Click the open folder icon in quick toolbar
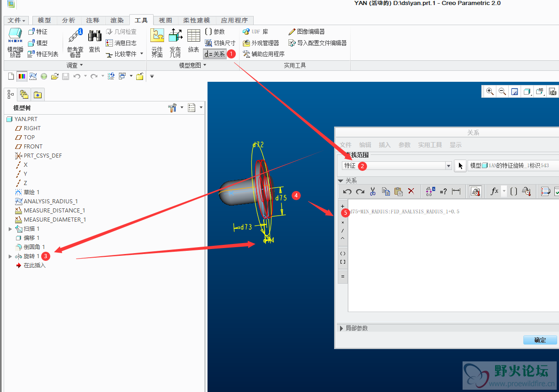This screenshot has width=559, height=392. [55, 76]
